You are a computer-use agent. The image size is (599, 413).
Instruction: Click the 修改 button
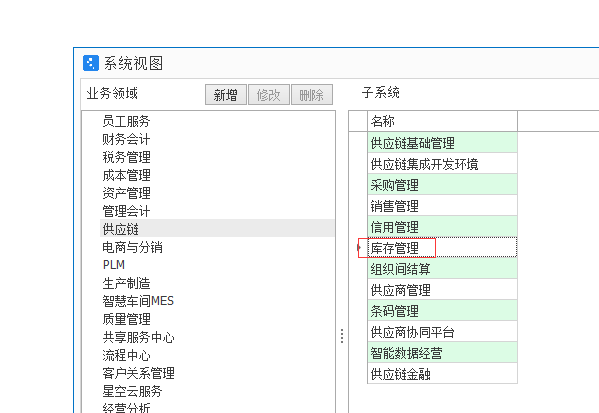pos(269,95)
